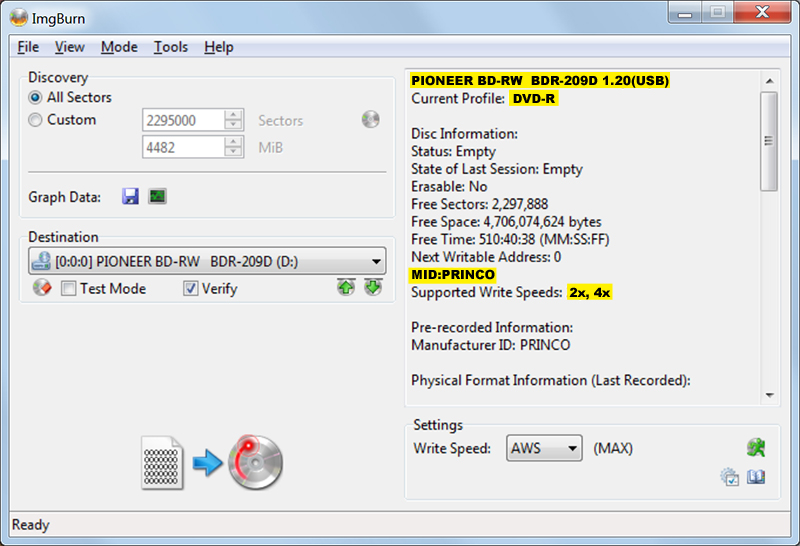Screen dimensions: 800x546
Task: Click the save graph data floppy icon
Action: coord(130,197)
